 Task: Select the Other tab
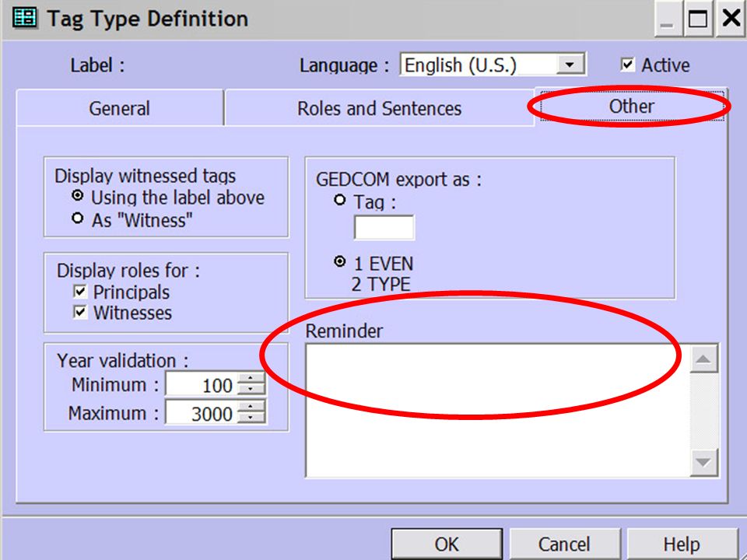[x=631, y=106]
